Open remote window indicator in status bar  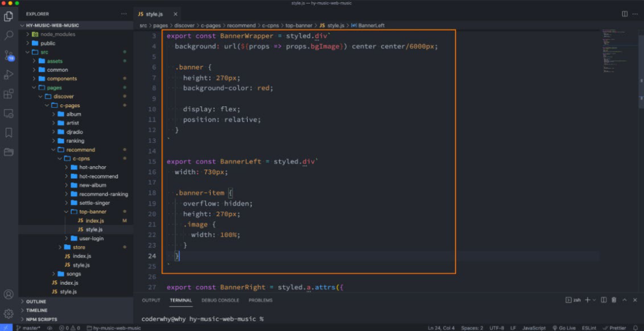tap(6, 328)
